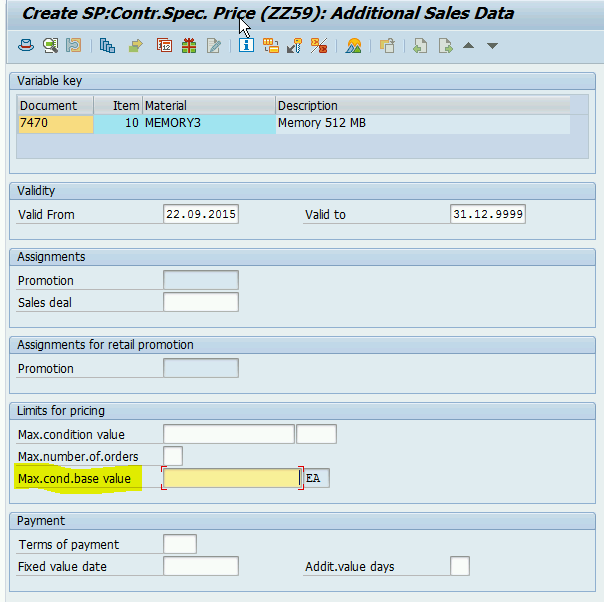Click the Fixed value date field
Image resolution: width=604 pixels, height=602 pixels.
pos(200,566)
